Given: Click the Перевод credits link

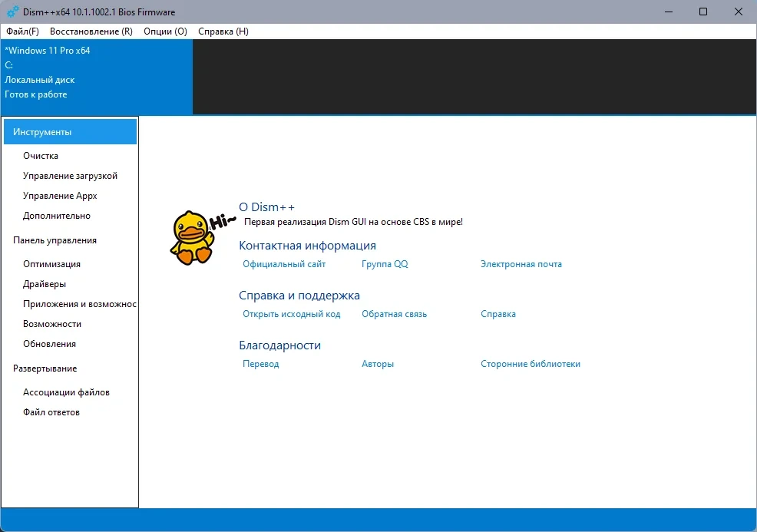Looking at the screenshot, I should click(x=261, y=364).
